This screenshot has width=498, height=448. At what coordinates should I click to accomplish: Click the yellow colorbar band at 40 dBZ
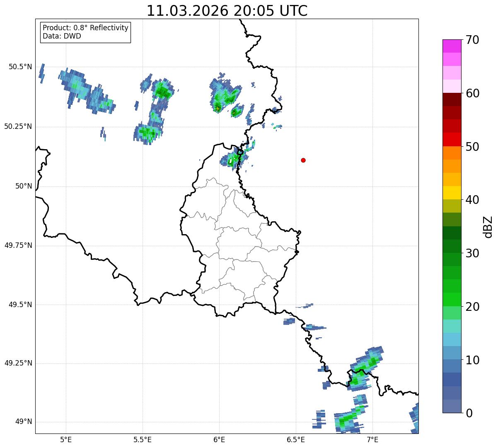(452, 193)
